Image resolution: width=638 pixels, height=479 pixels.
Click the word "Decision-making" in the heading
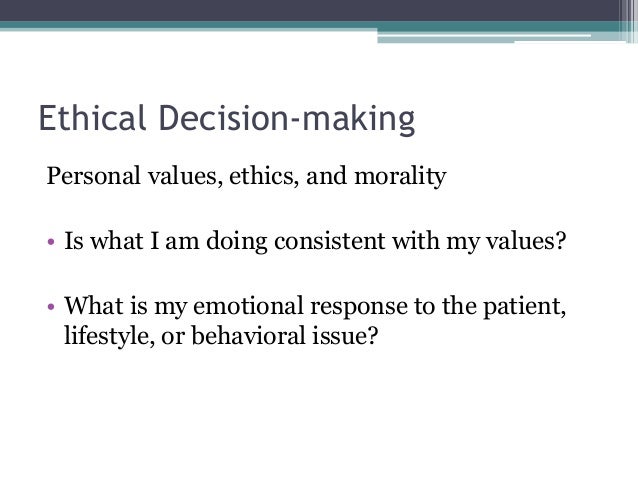[x=287, y=119]
